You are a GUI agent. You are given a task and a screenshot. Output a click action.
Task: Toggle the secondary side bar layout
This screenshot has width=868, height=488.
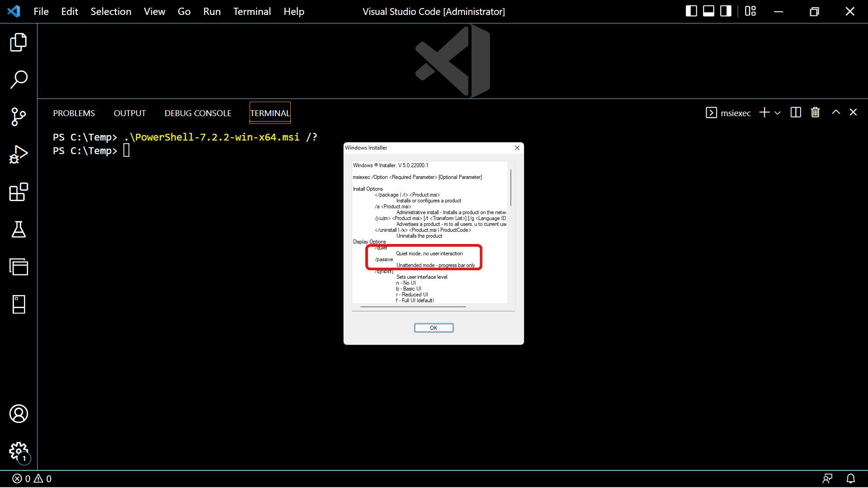point(726,11)
